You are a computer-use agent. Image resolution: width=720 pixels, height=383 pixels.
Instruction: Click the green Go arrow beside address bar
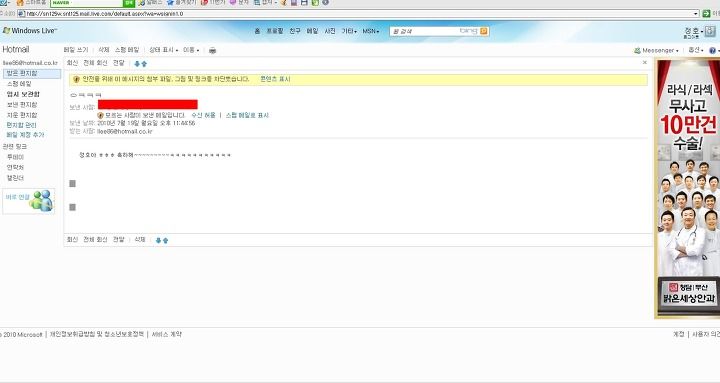706,14
